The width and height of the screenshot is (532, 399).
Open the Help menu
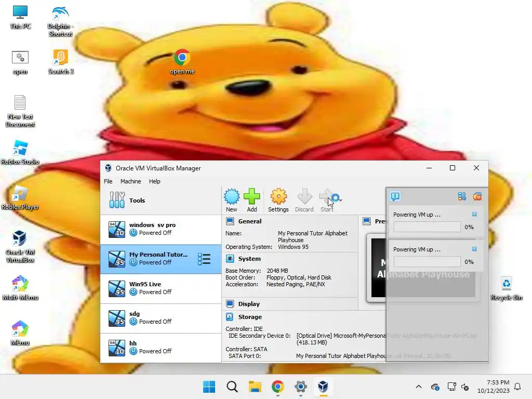(x=154, y=181)
